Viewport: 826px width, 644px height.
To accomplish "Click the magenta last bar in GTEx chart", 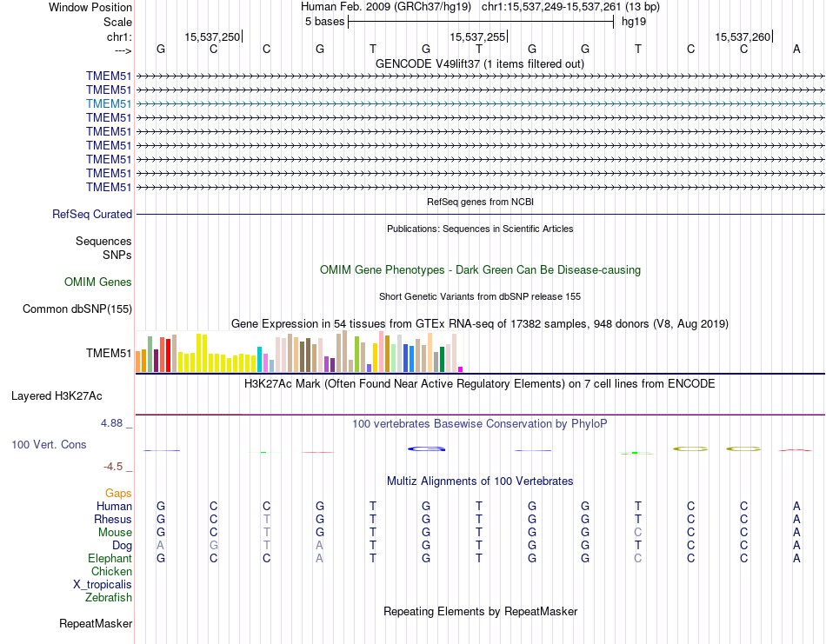I will pyautogui.click(x=461, y=369).
